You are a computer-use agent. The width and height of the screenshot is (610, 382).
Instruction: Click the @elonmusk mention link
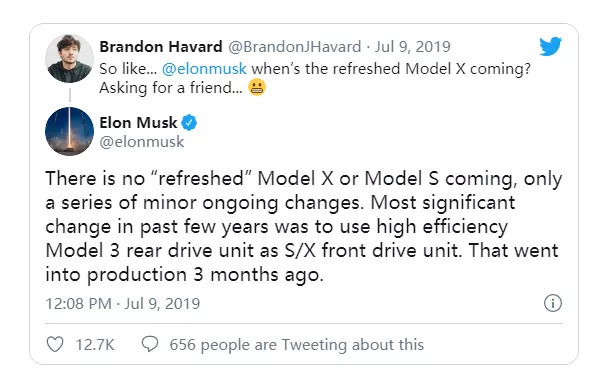pos(204,69)
